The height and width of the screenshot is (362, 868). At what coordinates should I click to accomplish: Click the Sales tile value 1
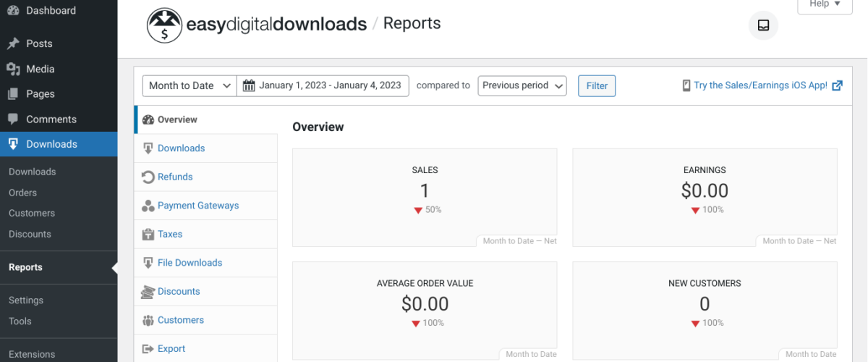coord(425,190)
